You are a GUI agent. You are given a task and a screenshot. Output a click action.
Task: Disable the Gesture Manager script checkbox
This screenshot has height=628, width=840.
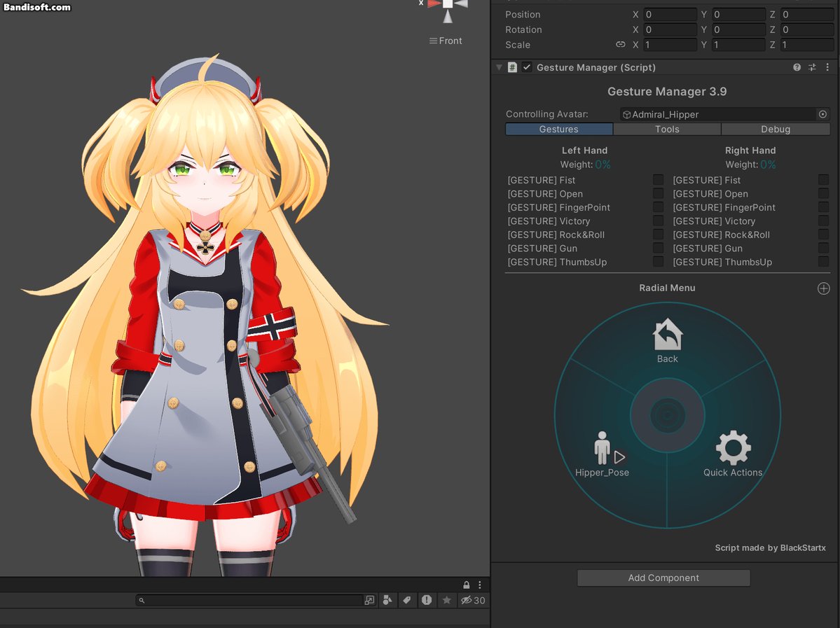[527, 67]
